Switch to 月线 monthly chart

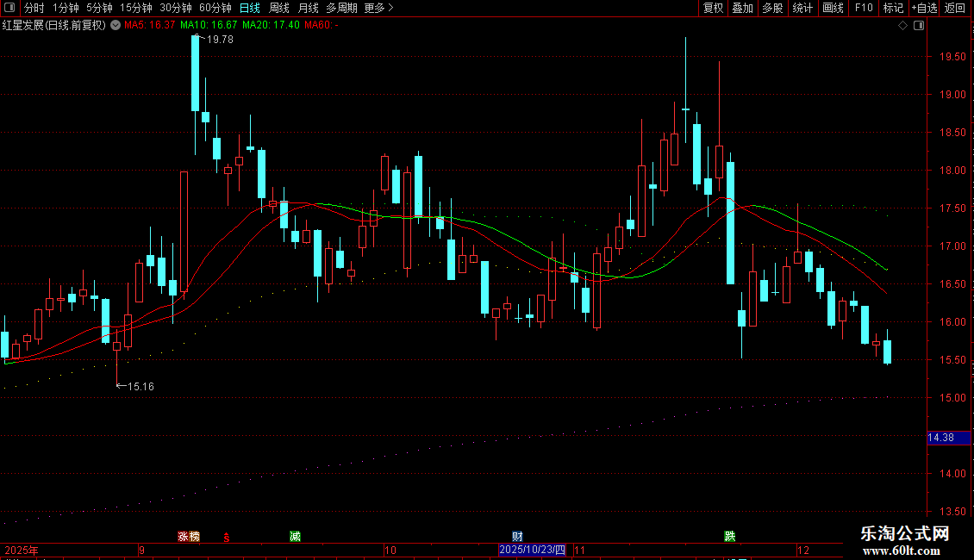click(308, 8)
